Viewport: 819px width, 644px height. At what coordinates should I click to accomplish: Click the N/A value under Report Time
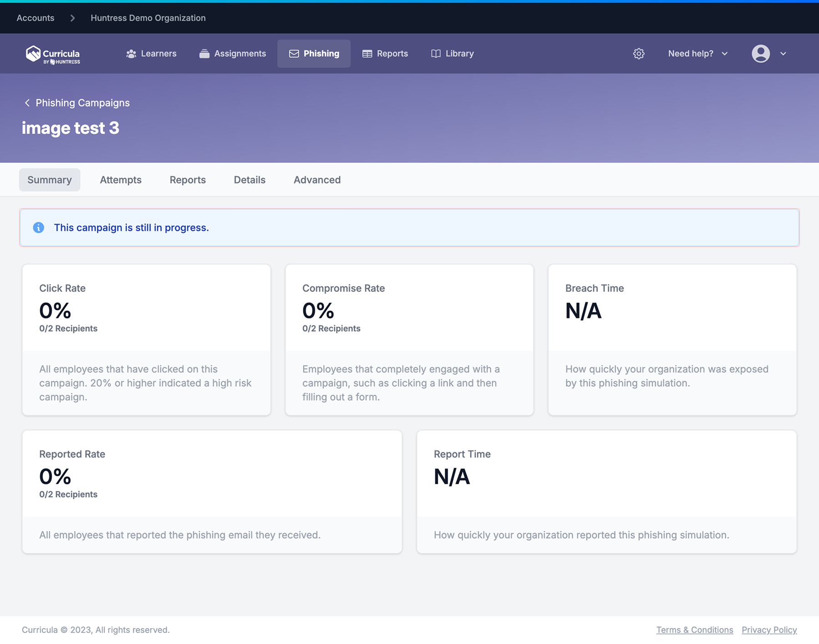[x=452, y=477]
